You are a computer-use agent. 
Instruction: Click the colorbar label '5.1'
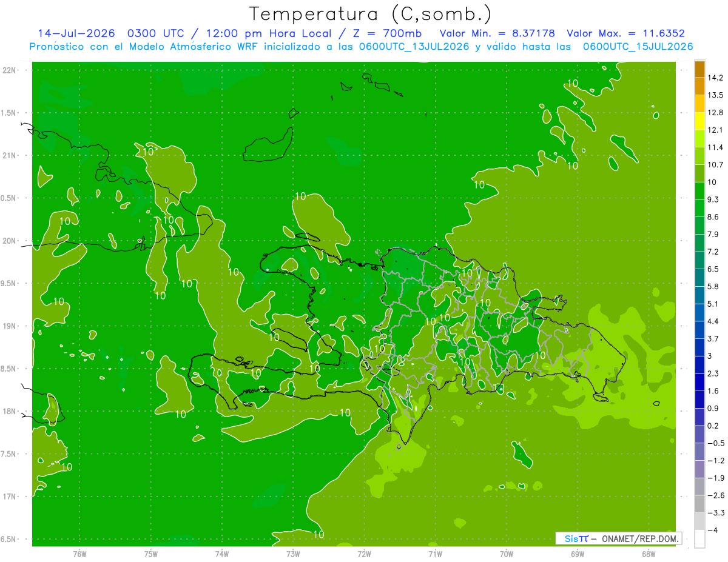coord(713,304)
